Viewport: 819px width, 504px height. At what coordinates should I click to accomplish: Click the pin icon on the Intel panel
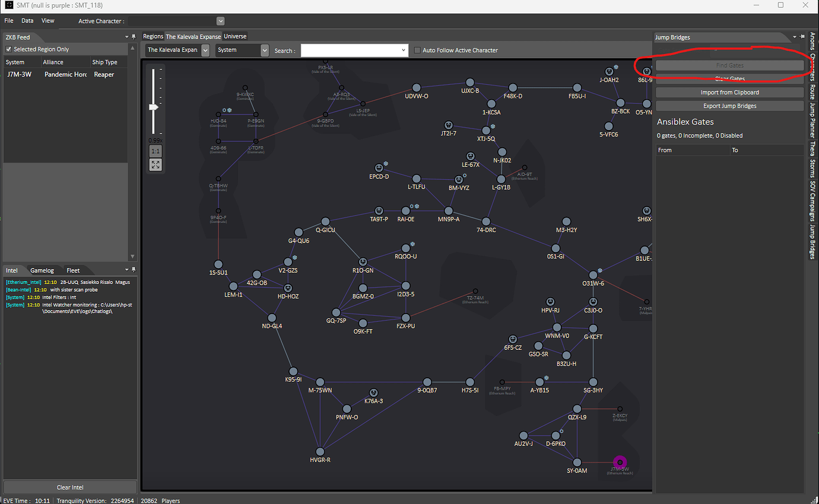tap(134, 270)
